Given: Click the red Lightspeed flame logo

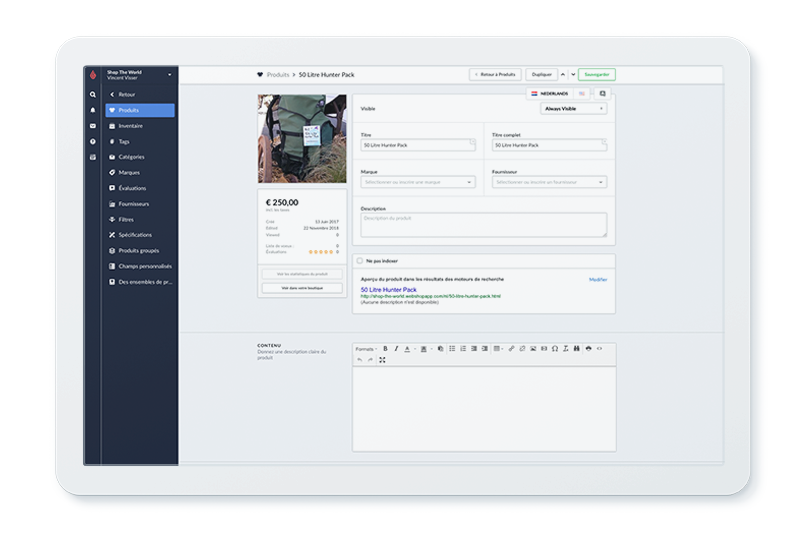Looking at the screenshot, I should pos(93,74).
